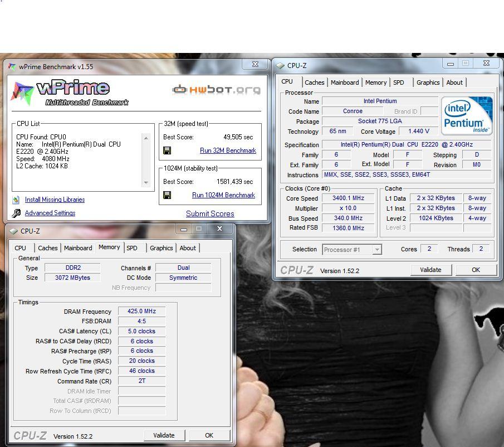Minimize the memory CPU-Z window

[x=184, y=229]
